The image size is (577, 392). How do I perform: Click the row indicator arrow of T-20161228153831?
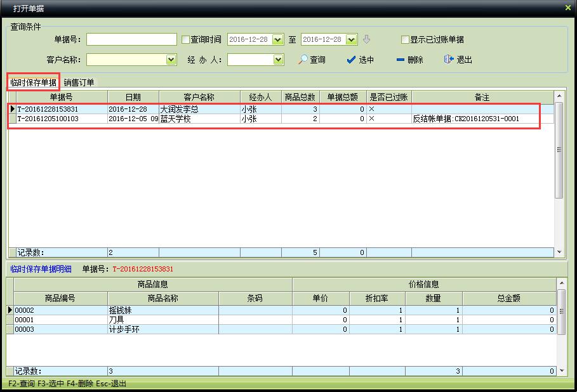(x=12, y=109)
